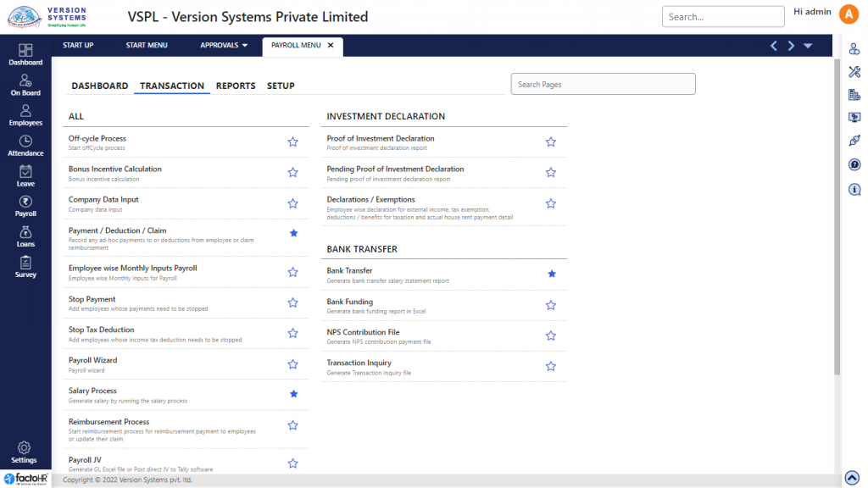
Task: Remove Bank Transfer from favorites via star
Action: [551, 274]
